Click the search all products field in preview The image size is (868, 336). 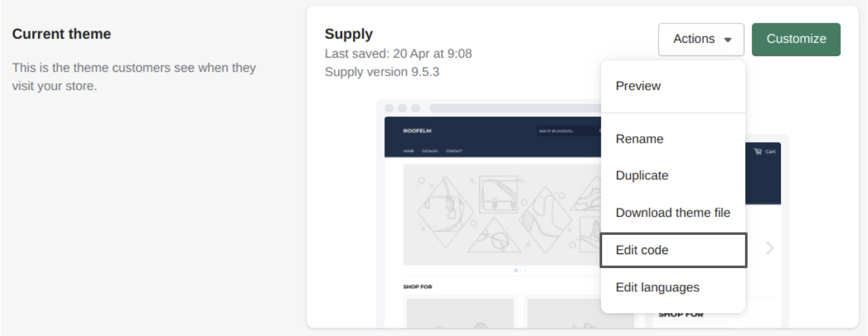point(566,131)
